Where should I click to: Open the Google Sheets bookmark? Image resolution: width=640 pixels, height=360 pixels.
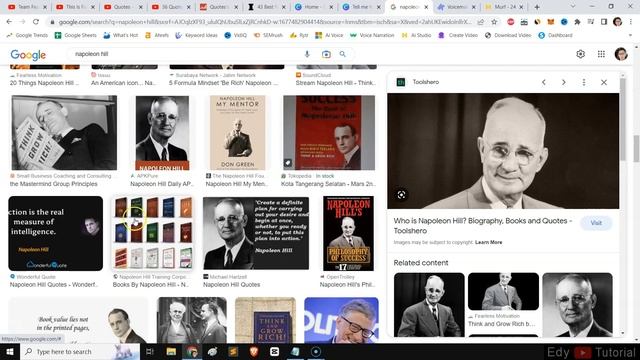pyautogui.click(x=76, y=36)
